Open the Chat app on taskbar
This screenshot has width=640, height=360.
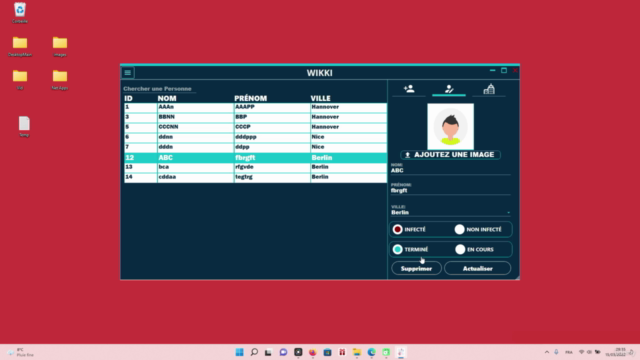pyautogui.click(x=283, y=352)
